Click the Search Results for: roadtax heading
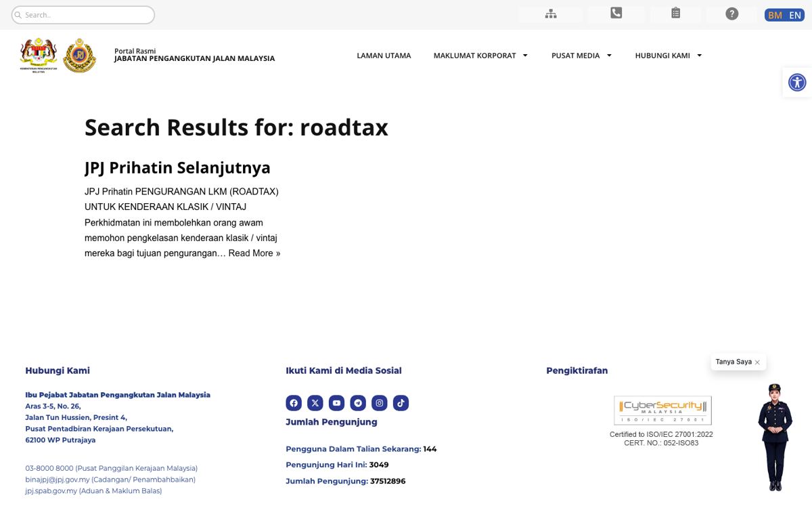The width and height of the screenshot is (812, 508). pos(236,127)
